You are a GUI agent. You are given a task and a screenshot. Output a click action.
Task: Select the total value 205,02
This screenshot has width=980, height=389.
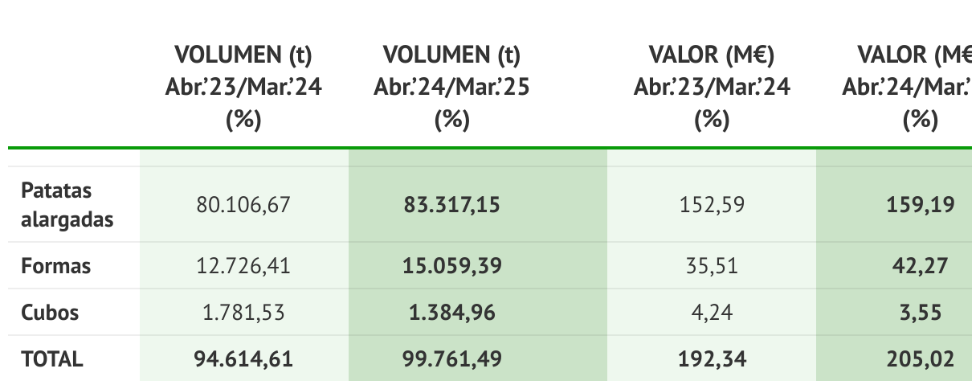pyautogui.click(x=921, y=358)
